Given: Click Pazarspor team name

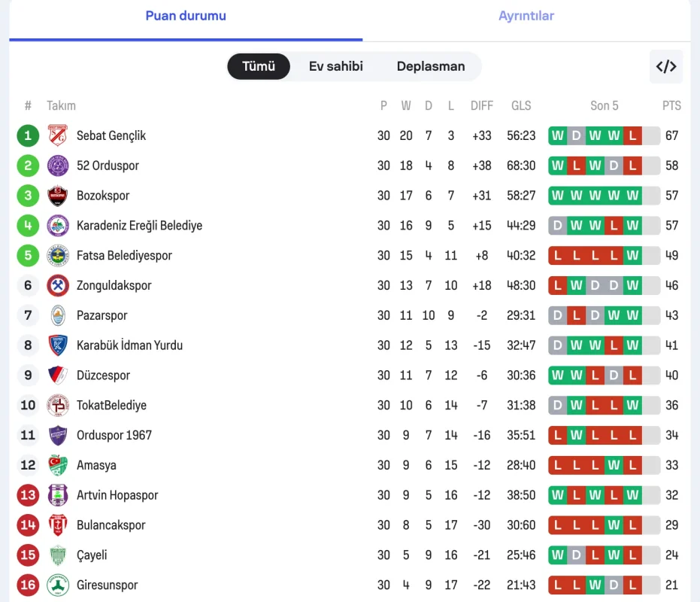Looking at the screenshot, I should pos(102,315).
